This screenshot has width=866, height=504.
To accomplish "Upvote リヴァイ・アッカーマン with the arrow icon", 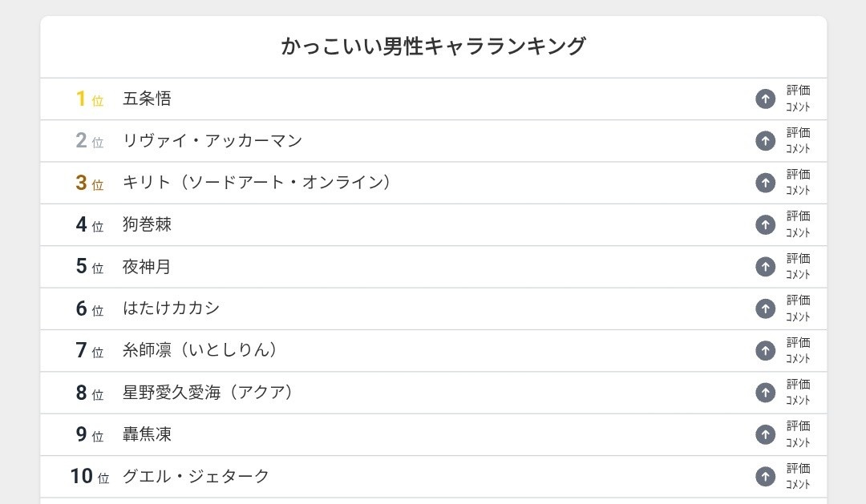I will coord(765,141).
